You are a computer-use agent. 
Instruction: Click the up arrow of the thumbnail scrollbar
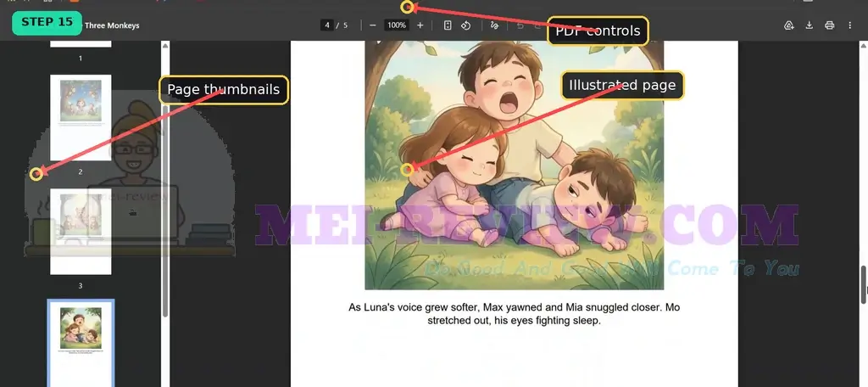(x=165, y=46)
